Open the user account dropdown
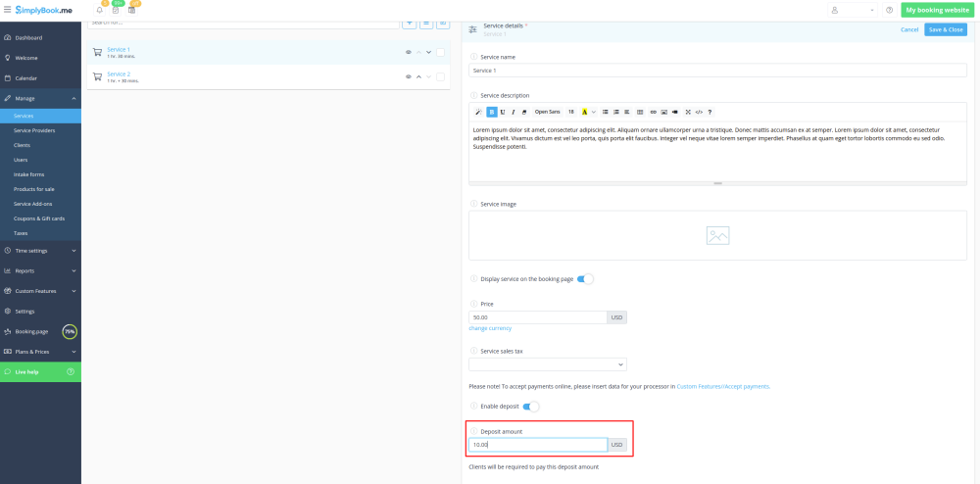 [x=851, y=10]
